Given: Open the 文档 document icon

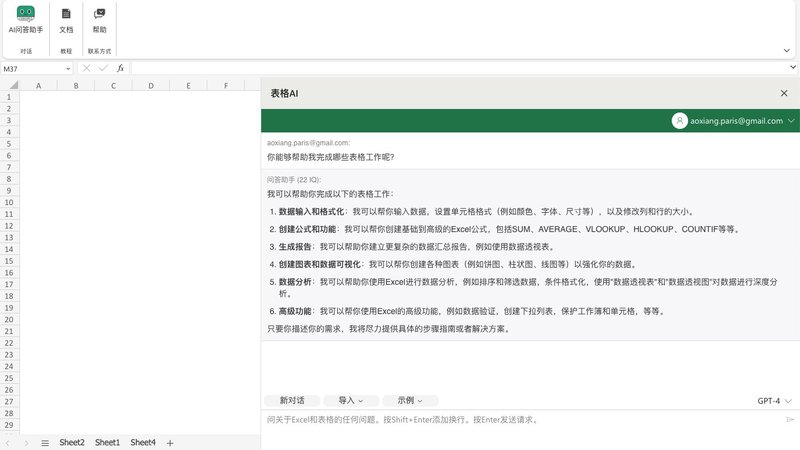Looking at the screenshot, I should point(66,14).
